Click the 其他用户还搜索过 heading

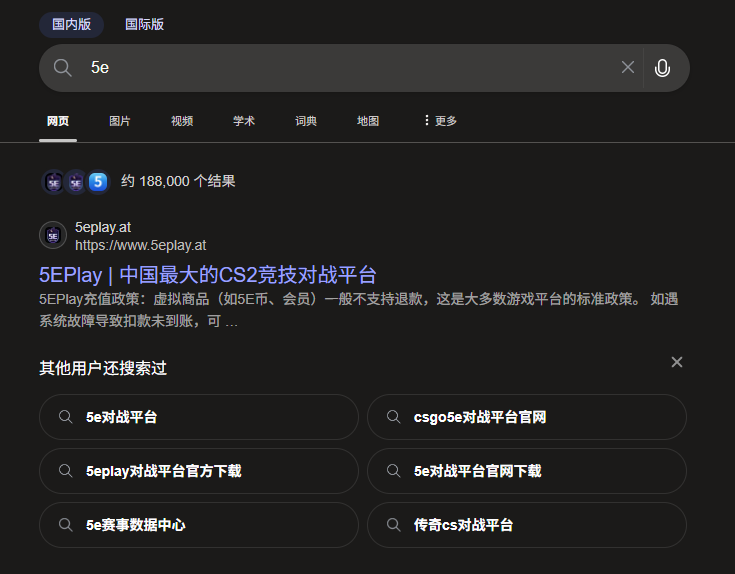[x=103, y=368]
